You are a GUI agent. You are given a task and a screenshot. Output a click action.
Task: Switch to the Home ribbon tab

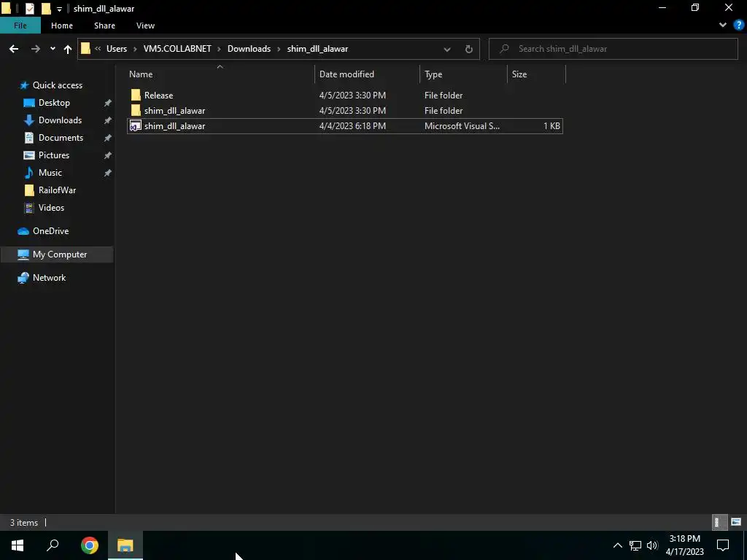[62, 26]
